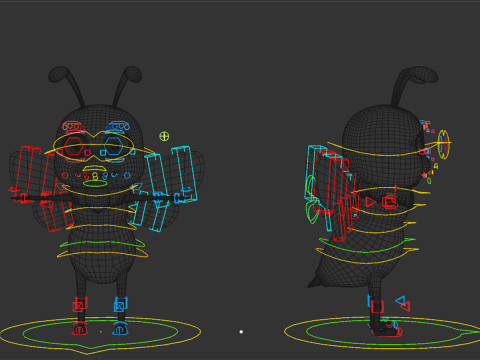Image resolution: width=480 pixels, height=360 pixels.
Task: Select the yellow figure-eight control above the mouth
Action: pos(95,176)
